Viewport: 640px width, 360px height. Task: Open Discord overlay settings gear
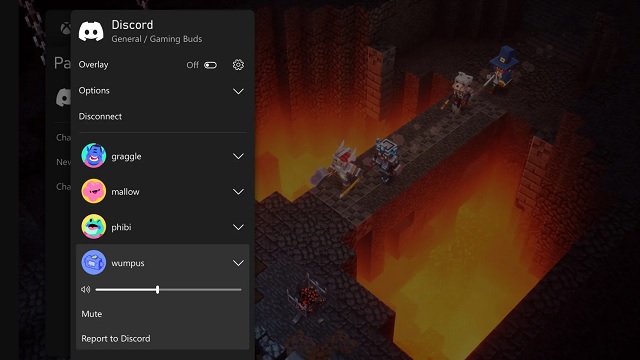click(x=238, y=65)
